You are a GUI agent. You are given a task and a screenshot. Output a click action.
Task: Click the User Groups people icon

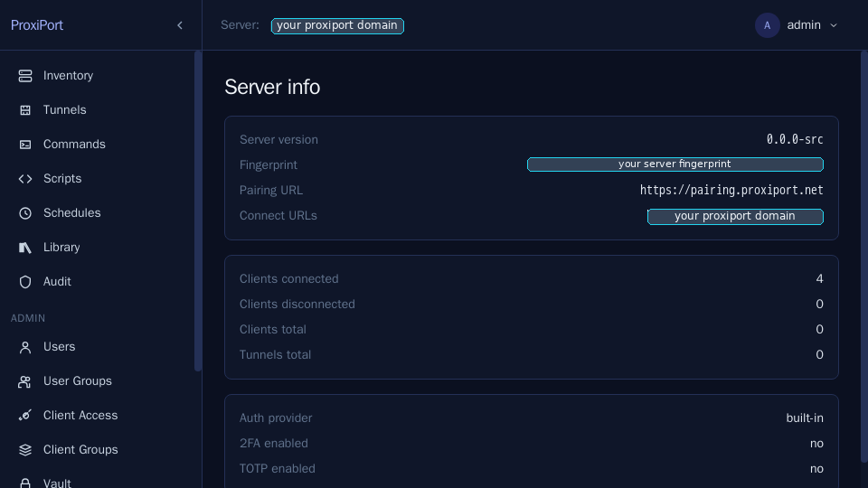pyautogui.click(x=25, y=381)
